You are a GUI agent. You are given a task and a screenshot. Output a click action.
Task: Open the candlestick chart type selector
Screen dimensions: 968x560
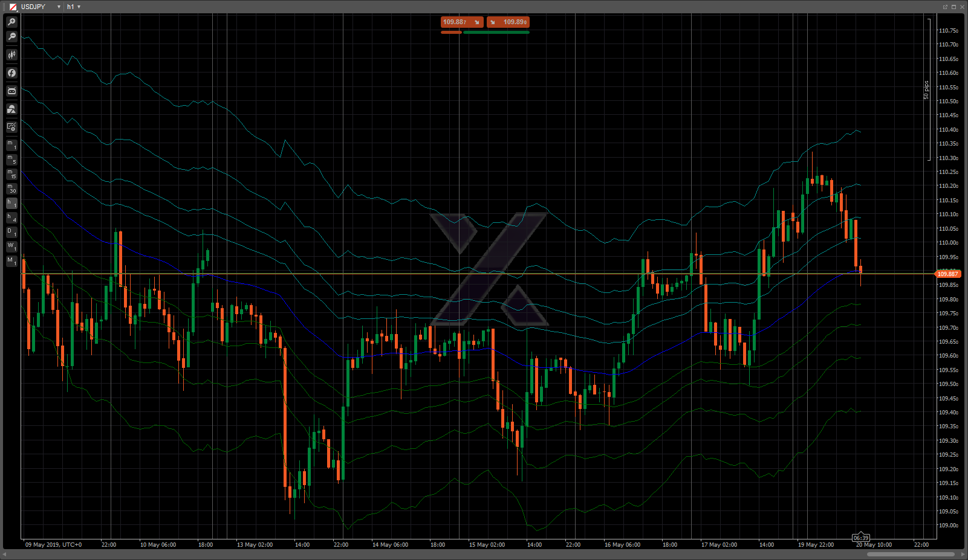[11, 55]
